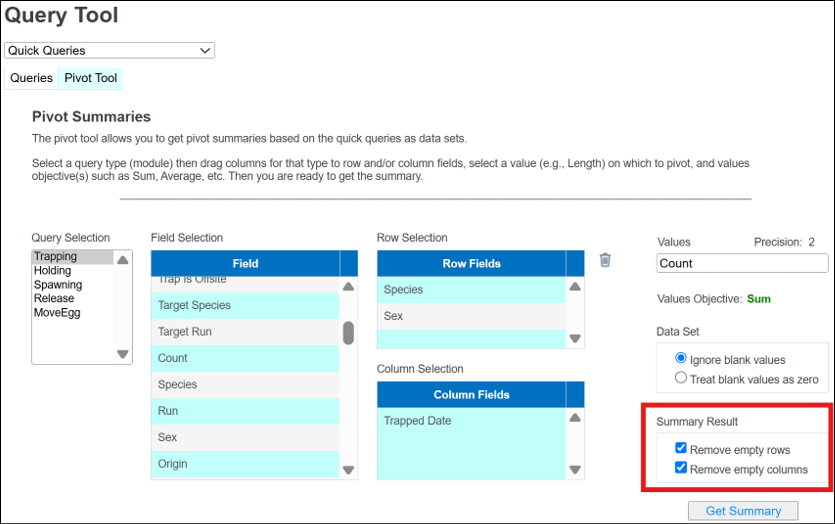The image size is (835, 524).
Task: Click the trash icon beside Row Fields
Action: click(x=605, y=260)
